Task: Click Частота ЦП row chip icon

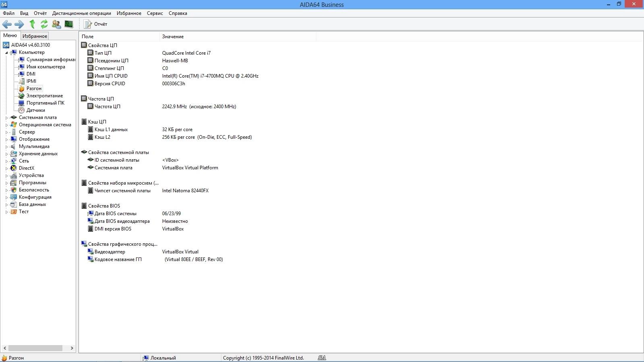Action: coord(91,107)
